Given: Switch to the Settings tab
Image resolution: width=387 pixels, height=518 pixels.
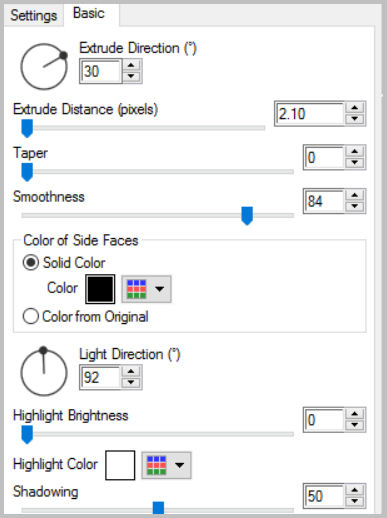Looking at the screenshot, I should [x=33, y=15].
